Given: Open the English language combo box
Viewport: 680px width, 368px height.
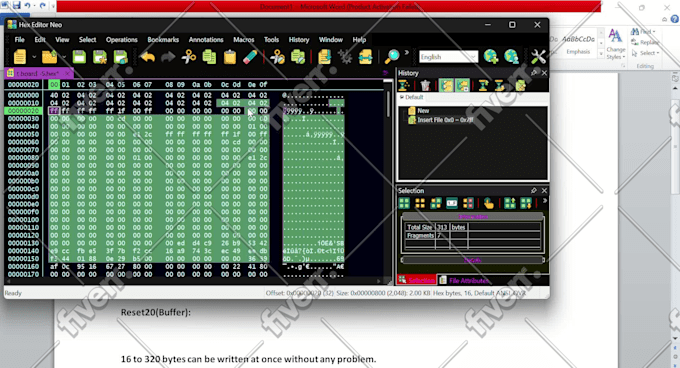Looking at the screenshot, I should [448, 57].
